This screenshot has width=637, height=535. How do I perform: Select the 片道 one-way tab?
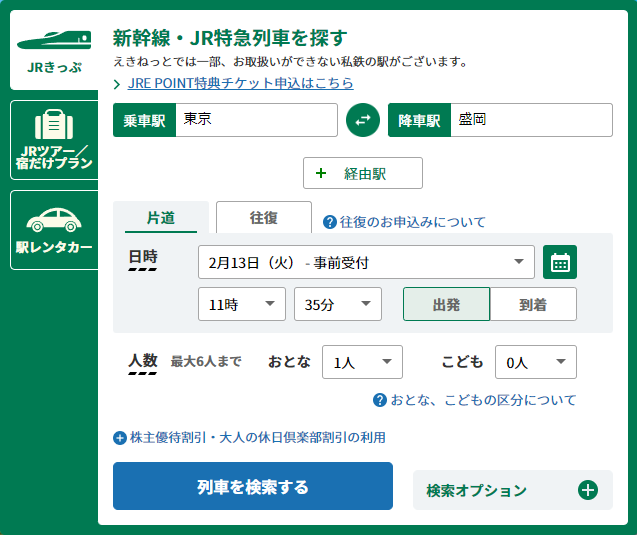click(161, 218)
